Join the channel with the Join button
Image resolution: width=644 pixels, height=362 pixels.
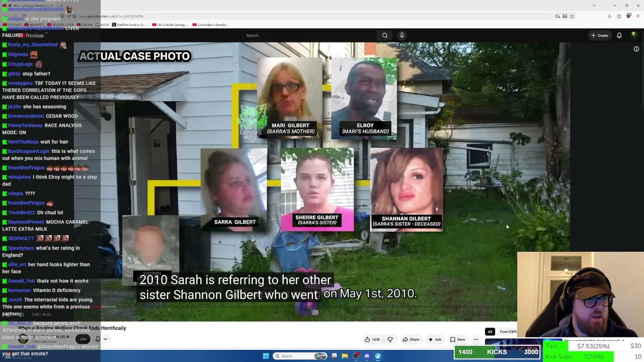coord(83,339)
